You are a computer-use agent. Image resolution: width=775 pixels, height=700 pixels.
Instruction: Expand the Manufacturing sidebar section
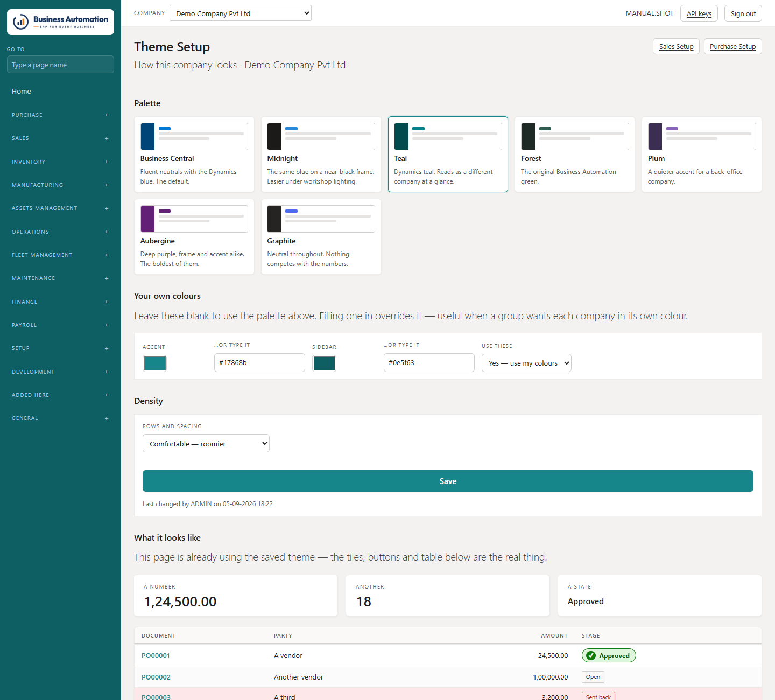pos(60,185)
